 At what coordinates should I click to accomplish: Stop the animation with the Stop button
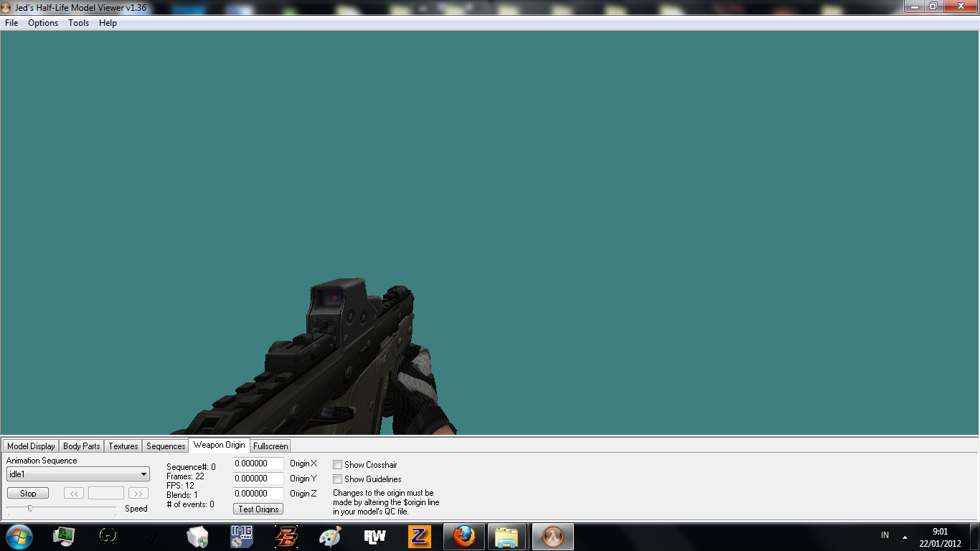(x=28, y=494)
